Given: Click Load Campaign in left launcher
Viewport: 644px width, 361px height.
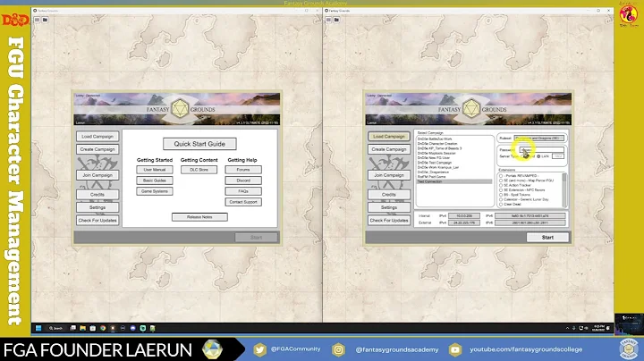Looking at the screenshot, I should (97, 136).
